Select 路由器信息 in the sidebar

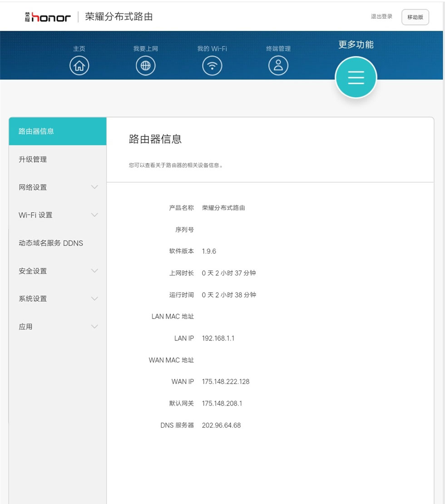pyautogui.click(x=36, y=131)
